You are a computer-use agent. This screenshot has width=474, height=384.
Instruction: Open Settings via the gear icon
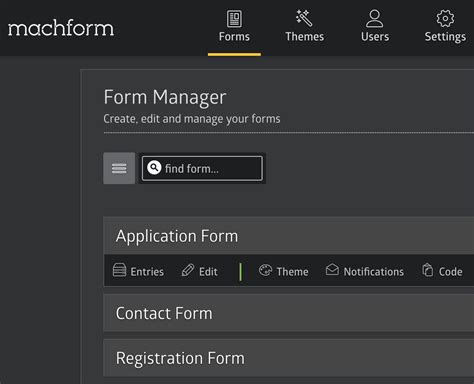coord(445,18)
